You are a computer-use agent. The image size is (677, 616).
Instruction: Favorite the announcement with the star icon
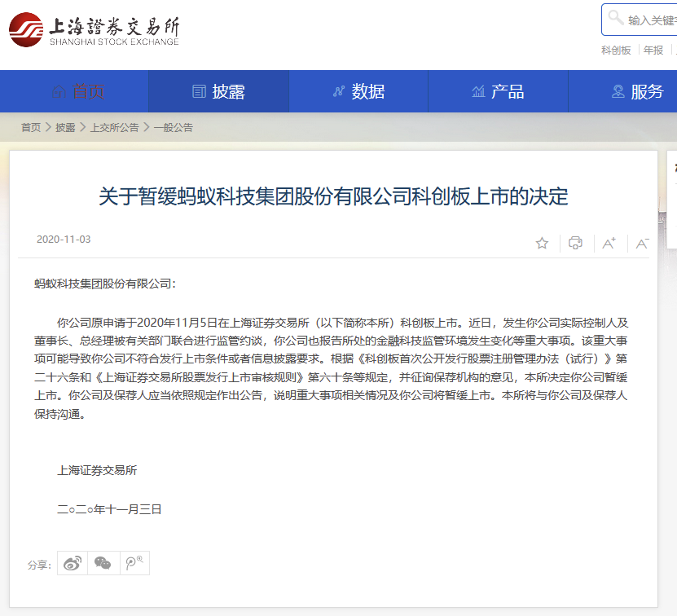click(542, 243)
